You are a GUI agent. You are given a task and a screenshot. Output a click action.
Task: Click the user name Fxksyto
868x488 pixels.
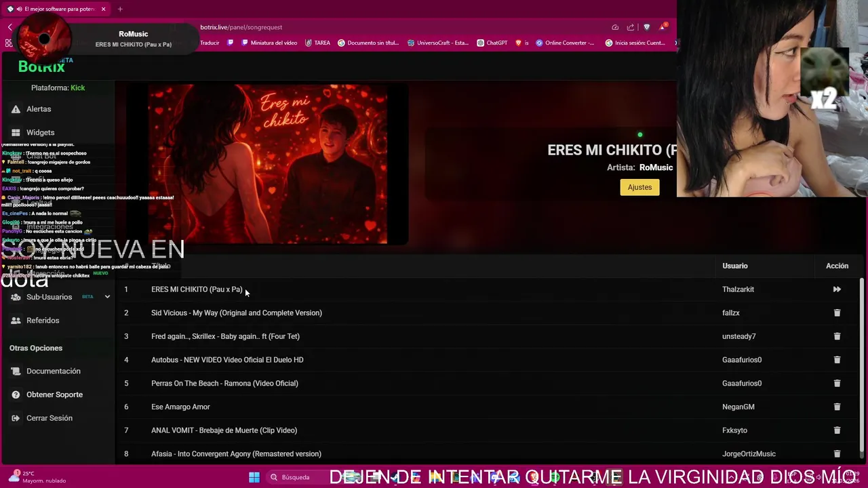click(734, 430)
